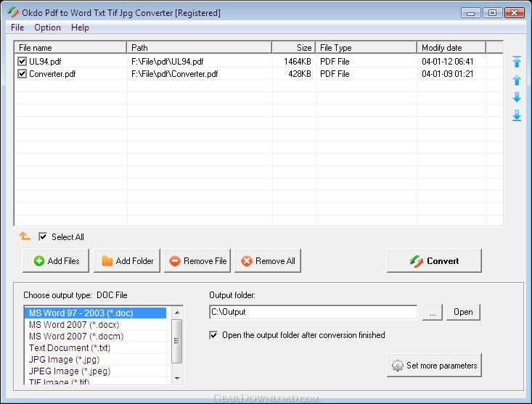Sort by the Path column header
Viewport: 532px width, 404px height.
[x=199, y=47]
